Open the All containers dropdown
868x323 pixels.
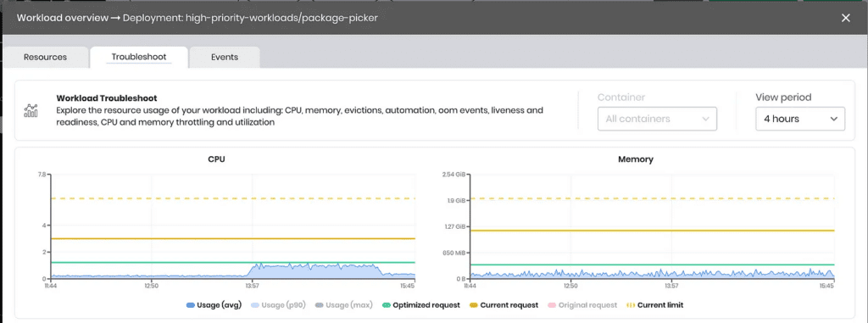click(657, 119)
